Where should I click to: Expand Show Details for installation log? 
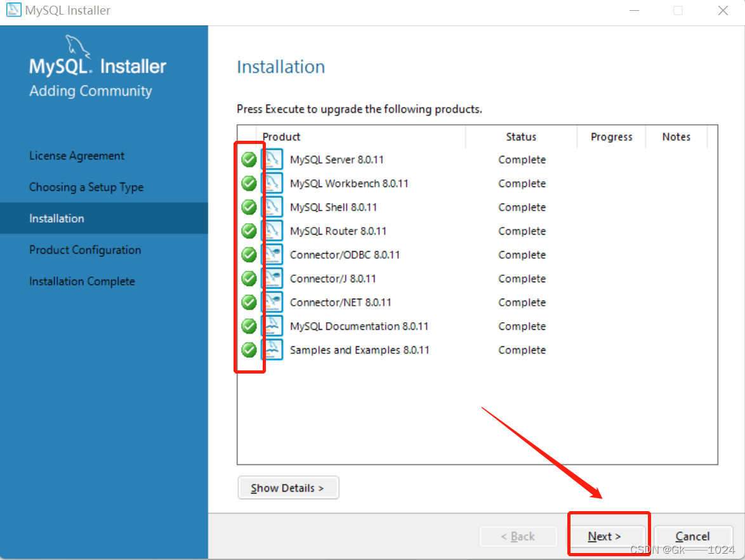point(288,488)
